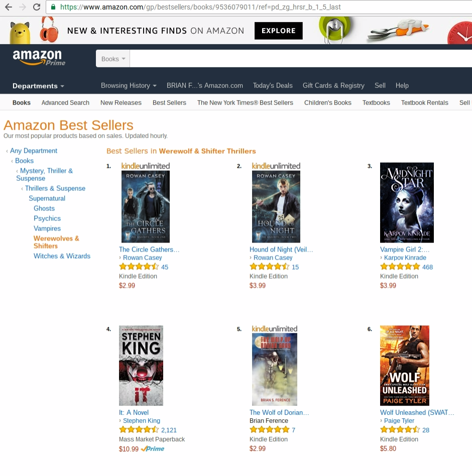This screenshot has width=472, height=476.
Task: Click the Kindle Unlimited logo above Hound of Night
Action: pos(276,166)
